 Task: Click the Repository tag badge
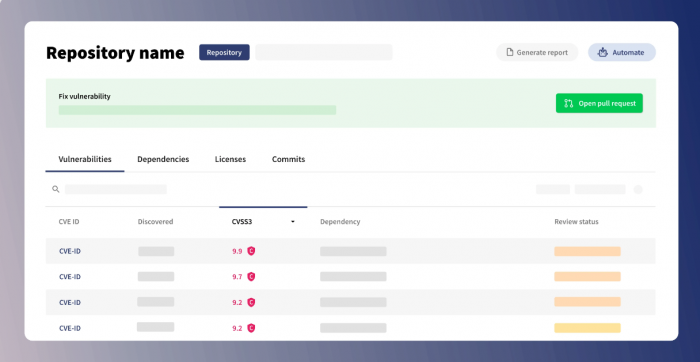click(224, 52)
